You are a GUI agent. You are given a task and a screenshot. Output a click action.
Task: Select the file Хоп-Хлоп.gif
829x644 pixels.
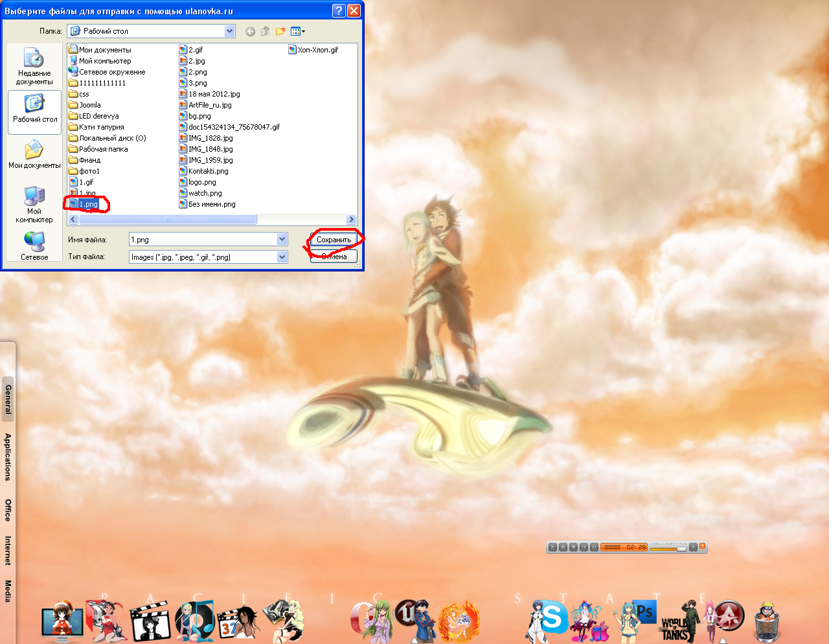313,50
